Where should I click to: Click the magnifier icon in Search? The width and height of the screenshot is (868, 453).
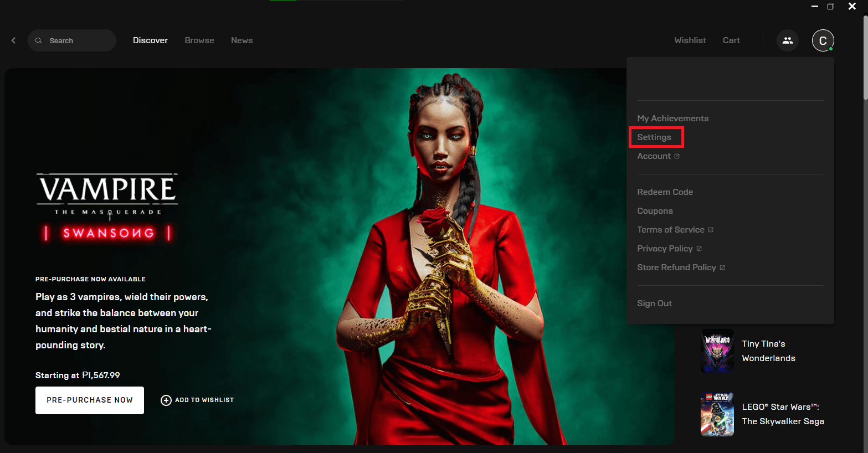coord(38,40)
